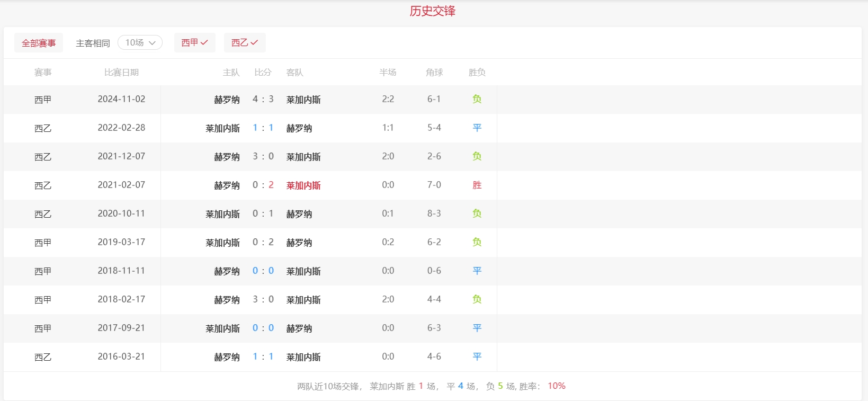Click the 西乙 league label for 2016-03-21
The image size is (868, 401).
[x=43, y=357]
